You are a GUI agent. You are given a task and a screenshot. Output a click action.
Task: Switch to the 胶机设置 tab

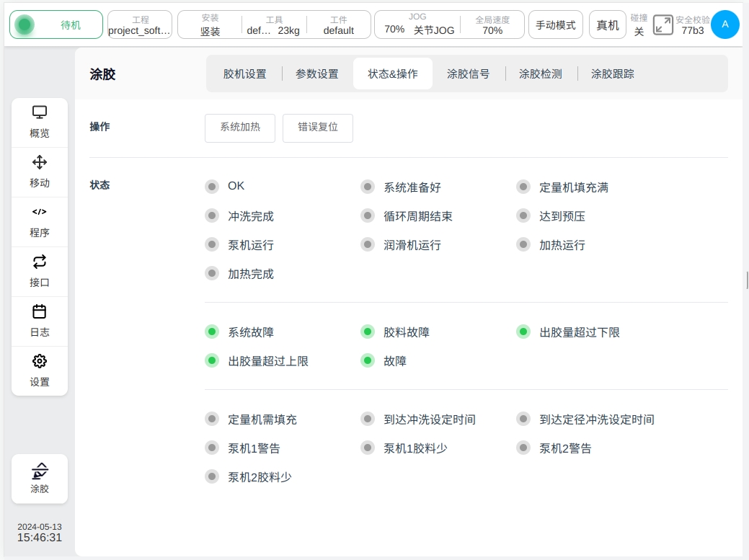244,74
